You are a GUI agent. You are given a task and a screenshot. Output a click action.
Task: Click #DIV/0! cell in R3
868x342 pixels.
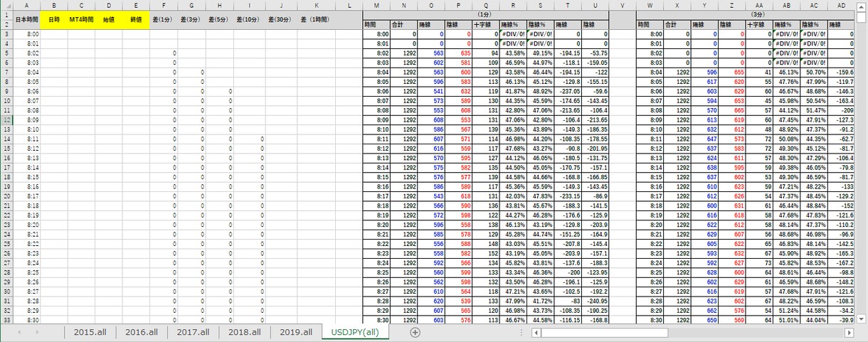pyautogui.click(x=513, y=33)
